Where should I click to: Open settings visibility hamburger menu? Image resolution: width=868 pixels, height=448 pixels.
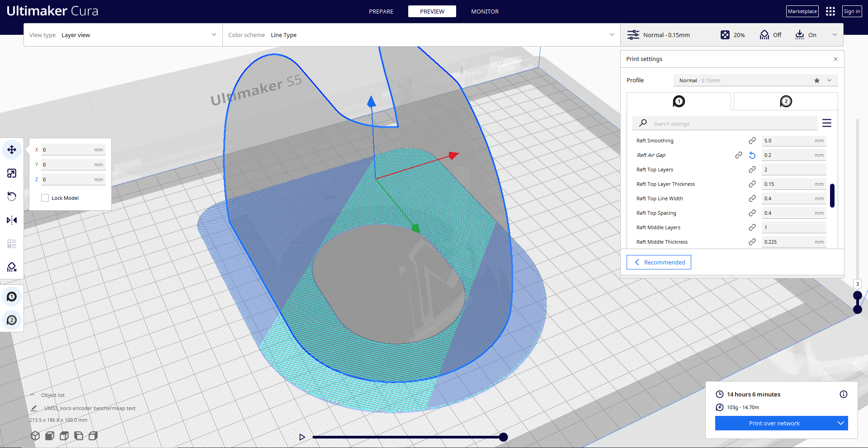coord(827,123)
